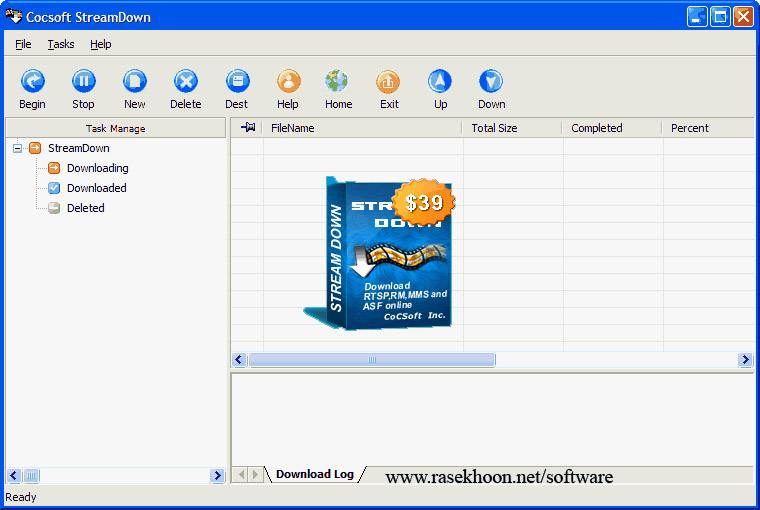
Task: Switch to the Download Log tab
Action: (x=315, y=474)
